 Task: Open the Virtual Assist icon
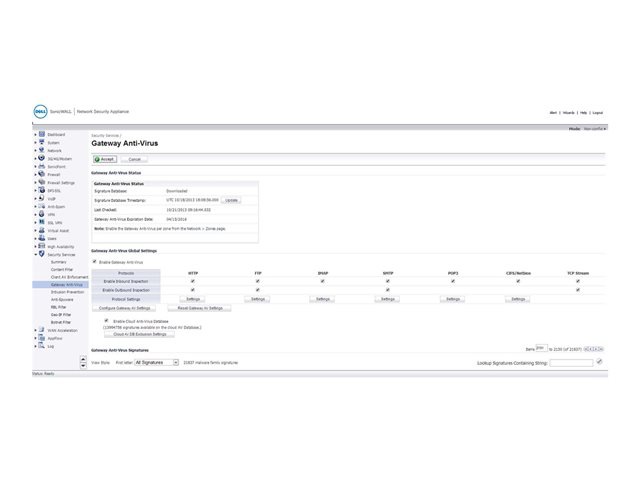click(42, 230)
